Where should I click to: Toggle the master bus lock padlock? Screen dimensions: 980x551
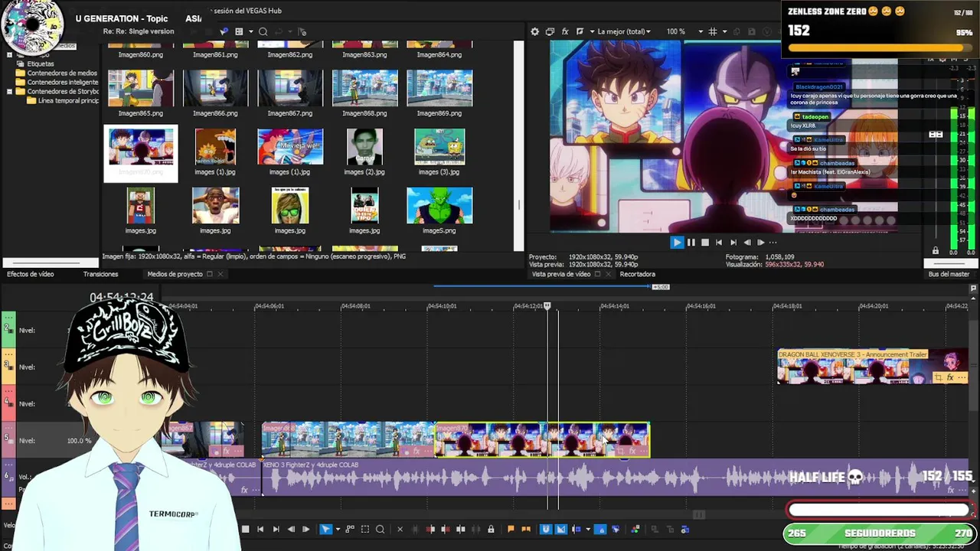click(935, 251)
